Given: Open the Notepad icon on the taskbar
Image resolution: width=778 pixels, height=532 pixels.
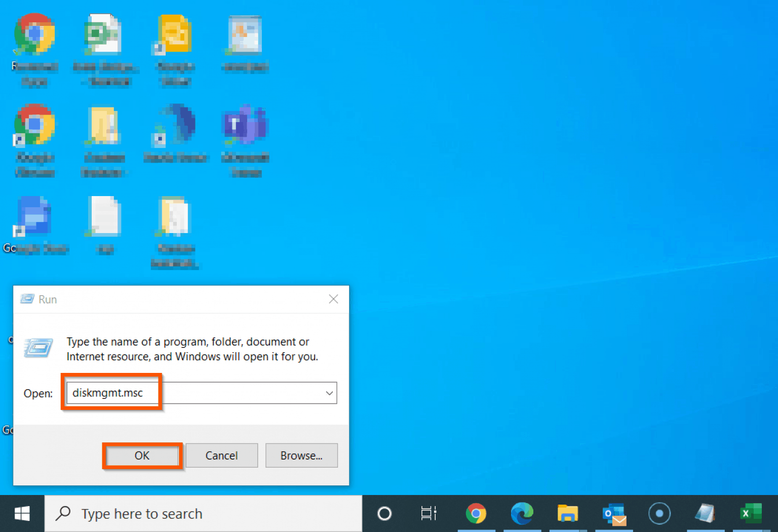Looking at the screenshot, I should 705,513.
